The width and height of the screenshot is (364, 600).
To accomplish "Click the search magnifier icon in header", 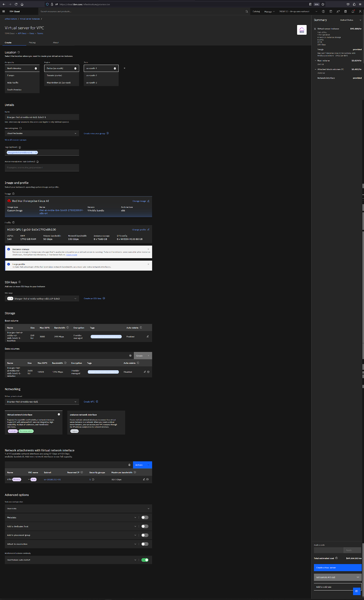I will [247, 12].
